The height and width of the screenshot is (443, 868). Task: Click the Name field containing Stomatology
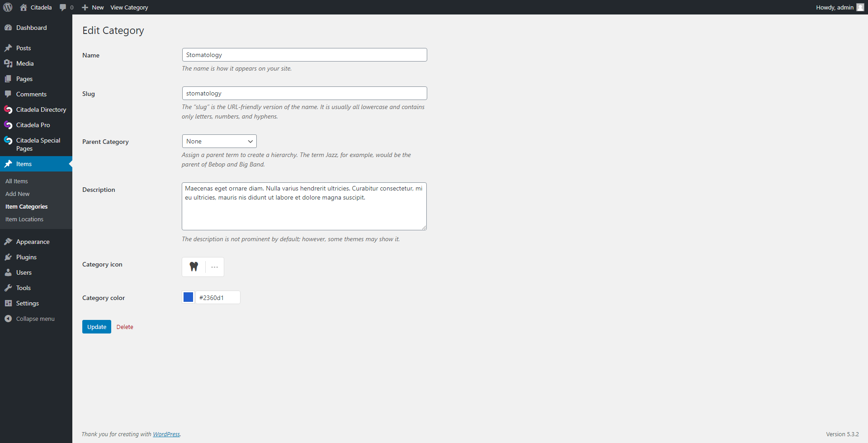304,55
